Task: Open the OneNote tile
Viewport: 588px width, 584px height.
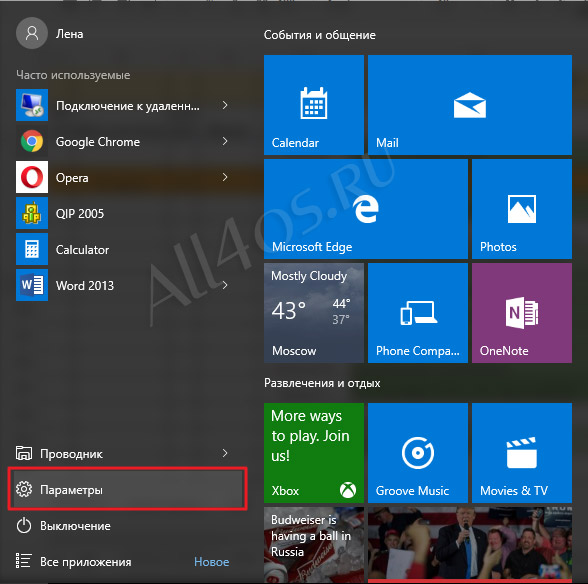Action: point(522,313)
